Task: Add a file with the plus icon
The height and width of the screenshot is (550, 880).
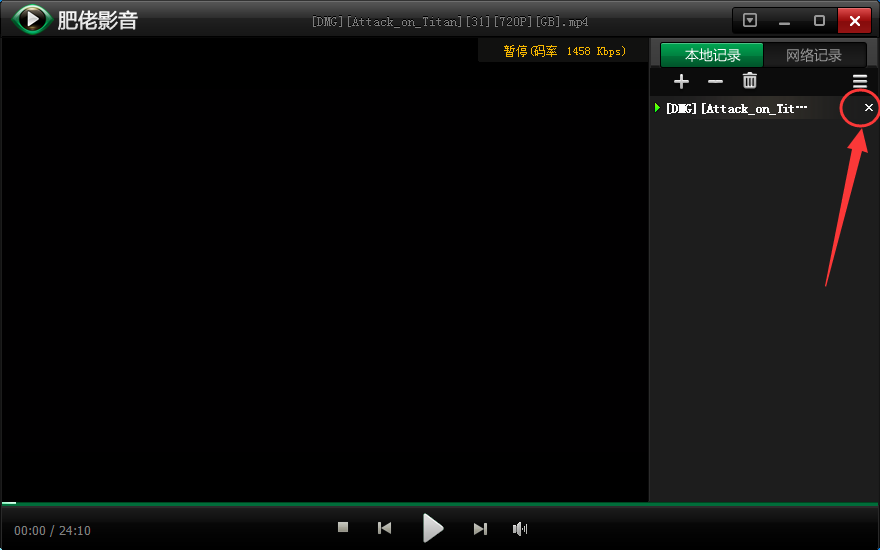Action: click(x=681, y=81)
